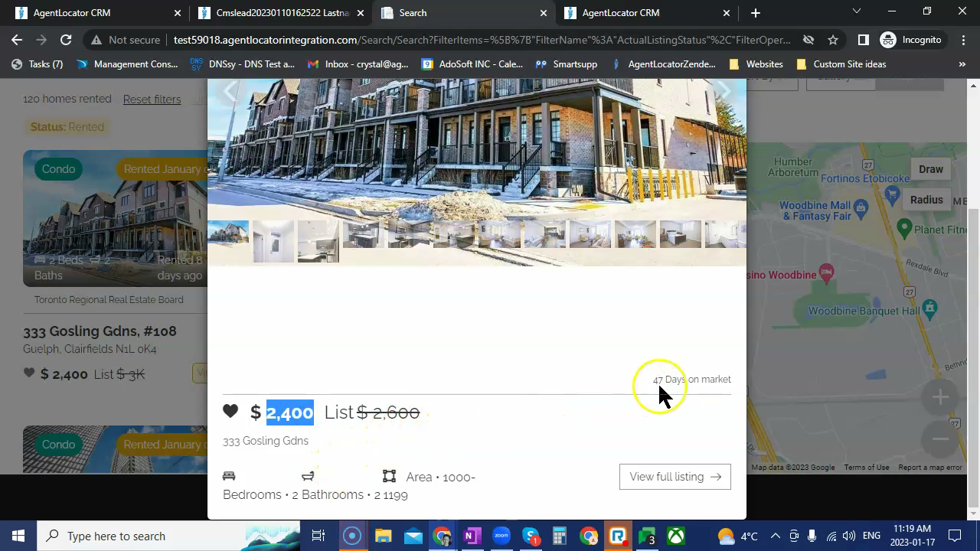Open Task View from the taskbar
This screenshot has width=980, height=551.
pos(318,536)
